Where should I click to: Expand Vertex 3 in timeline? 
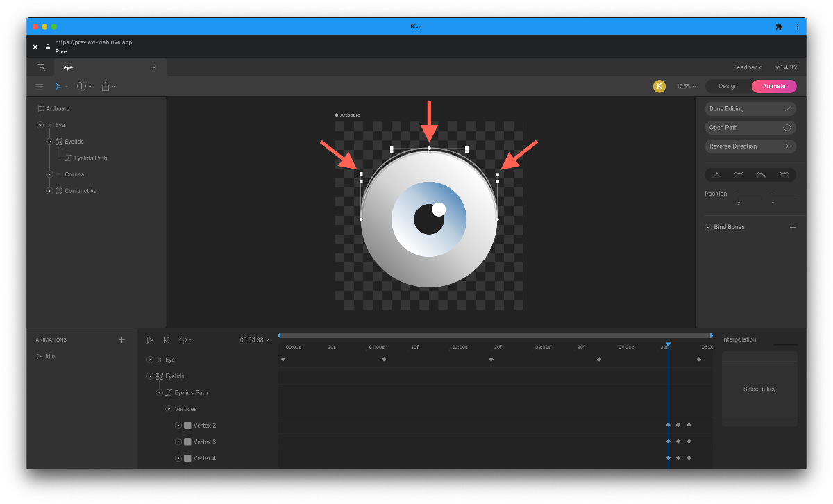[x=178, y=442]
